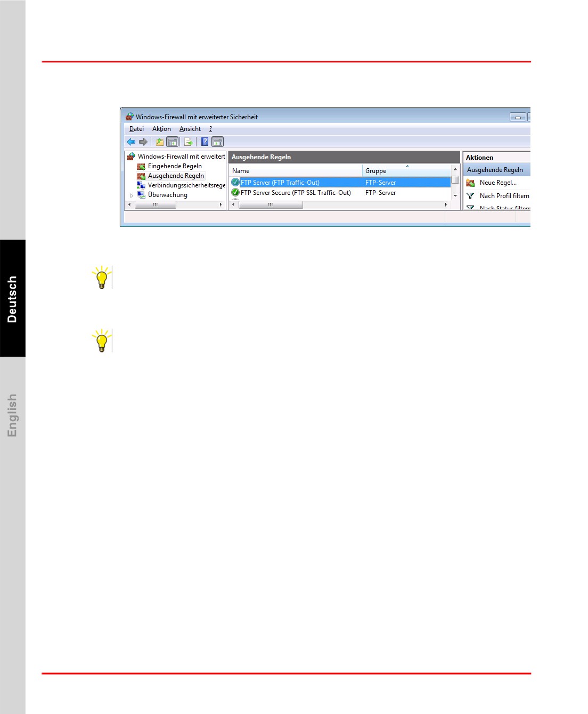Screen dimensions: 588x714
Task: Open the ? help menu
Action: pos(210,129)
